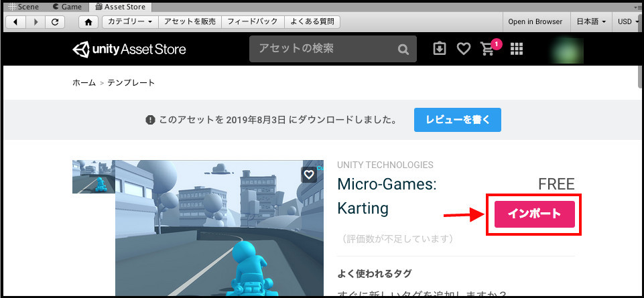
Task: Reload the Asset Store page
Action: [55, 21]
